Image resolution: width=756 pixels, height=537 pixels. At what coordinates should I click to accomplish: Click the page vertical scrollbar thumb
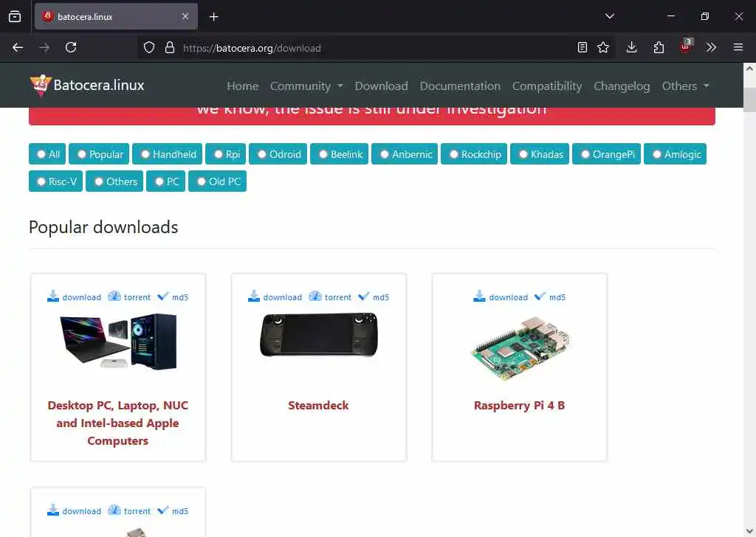(750, 100)
